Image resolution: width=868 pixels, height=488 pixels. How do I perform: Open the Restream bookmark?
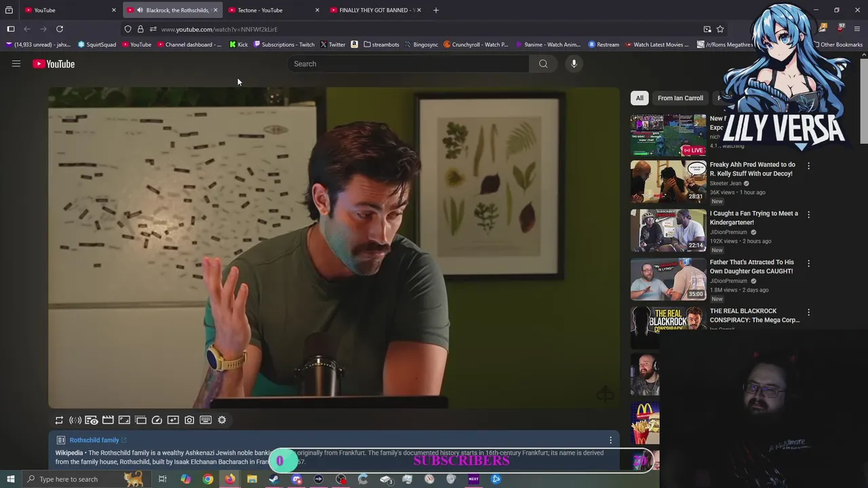pyautogui.click(x=604, y=45)
